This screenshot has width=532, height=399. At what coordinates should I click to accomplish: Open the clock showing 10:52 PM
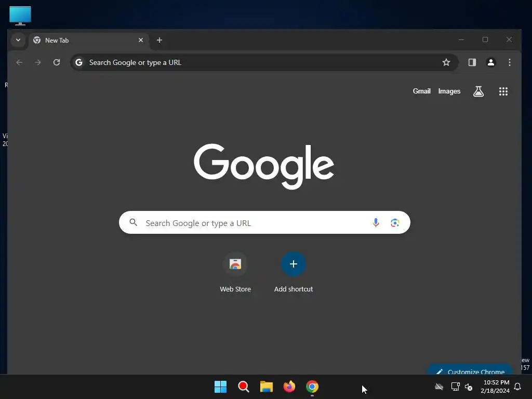click(495, 387)
